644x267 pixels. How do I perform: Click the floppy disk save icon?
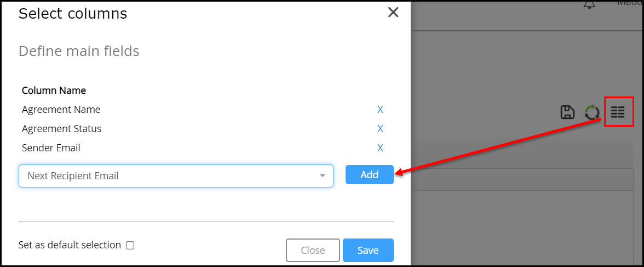click(567, 112)
